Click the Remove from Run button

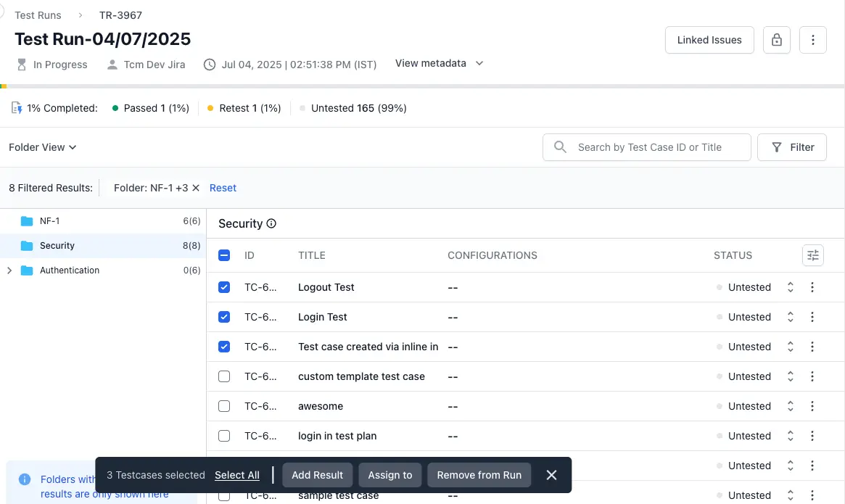(479, 475)
